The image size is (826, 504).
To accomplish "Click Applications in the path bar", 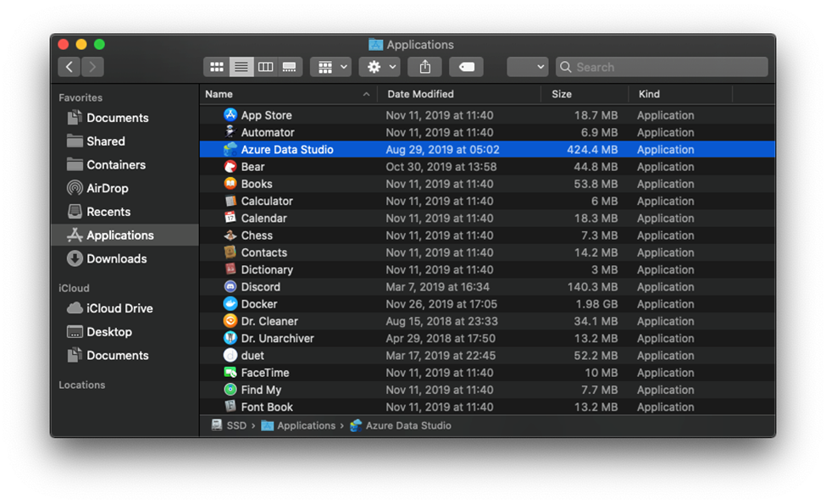I will 298,425.
